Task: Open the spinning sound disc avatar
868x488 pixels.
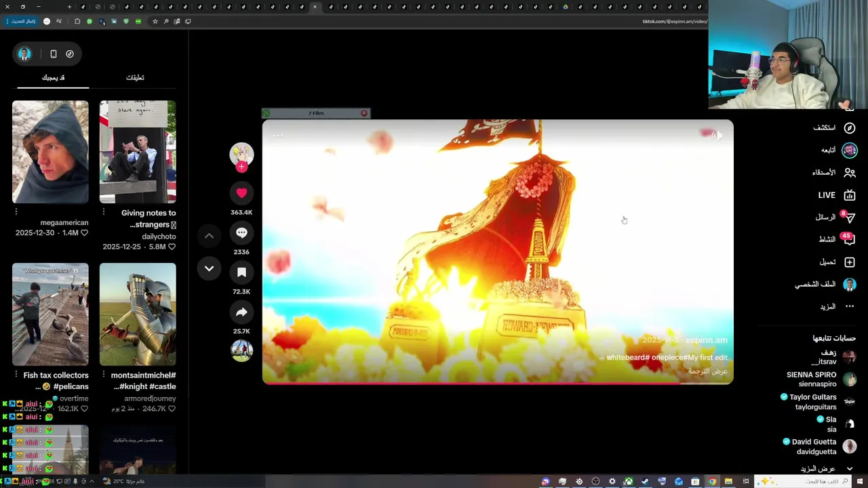Action: click(241, 350)
